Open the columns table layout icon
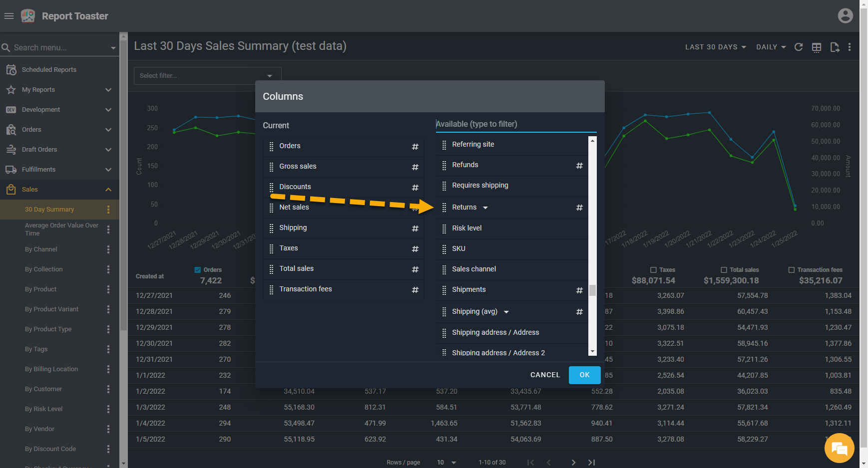This screenshot has height=468, width=868. click(x=817, y=47)
